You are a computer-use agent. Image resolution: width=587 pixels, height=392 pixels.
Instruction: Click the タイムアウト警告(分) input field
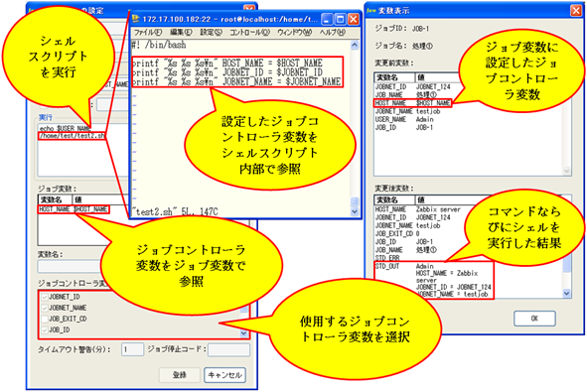tap(132, 349)
